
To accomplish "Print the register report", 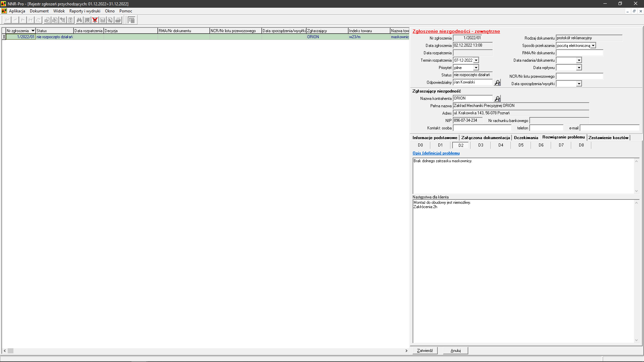I will click(x=118, y=20).
